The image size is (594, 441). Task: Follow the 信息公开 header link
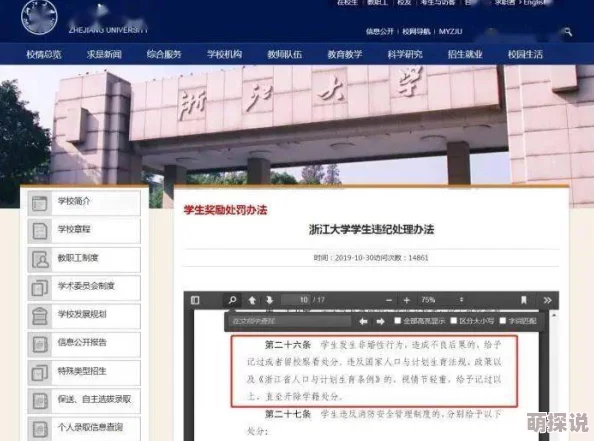click(380, 31)
